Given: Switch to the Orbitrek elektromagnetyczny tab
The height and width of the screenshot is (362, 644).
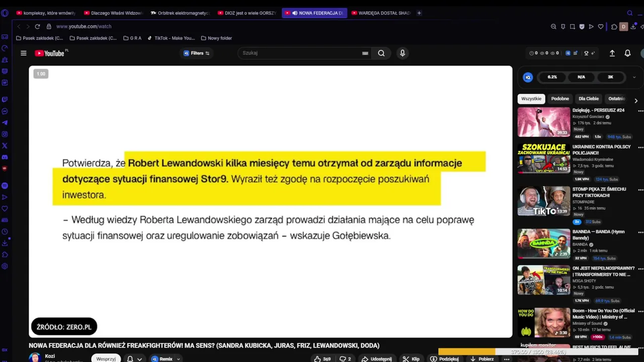Looking at the screenshot, I should point(180,13).
